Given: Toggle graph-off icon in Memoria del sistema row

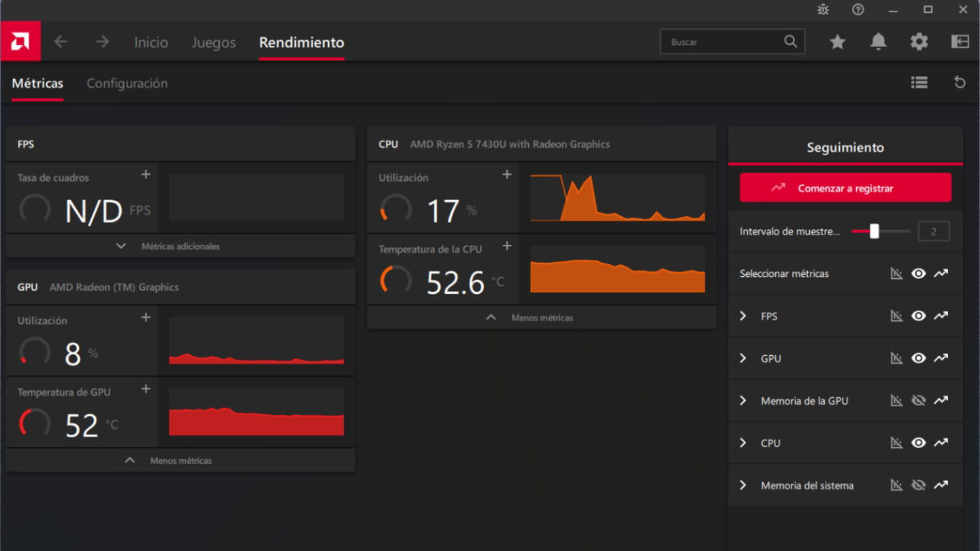Looking at the screenshot, I should (896, 485).
